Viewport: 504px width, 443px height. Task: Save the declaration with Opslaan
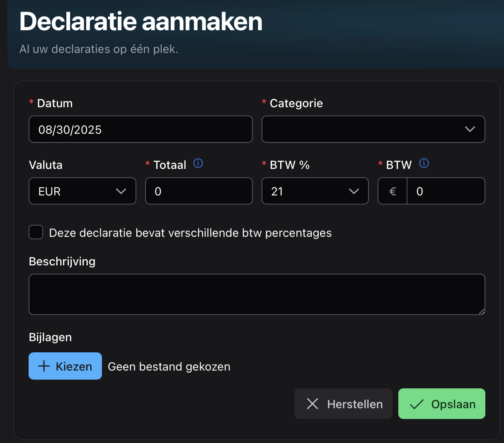[441, 404]
